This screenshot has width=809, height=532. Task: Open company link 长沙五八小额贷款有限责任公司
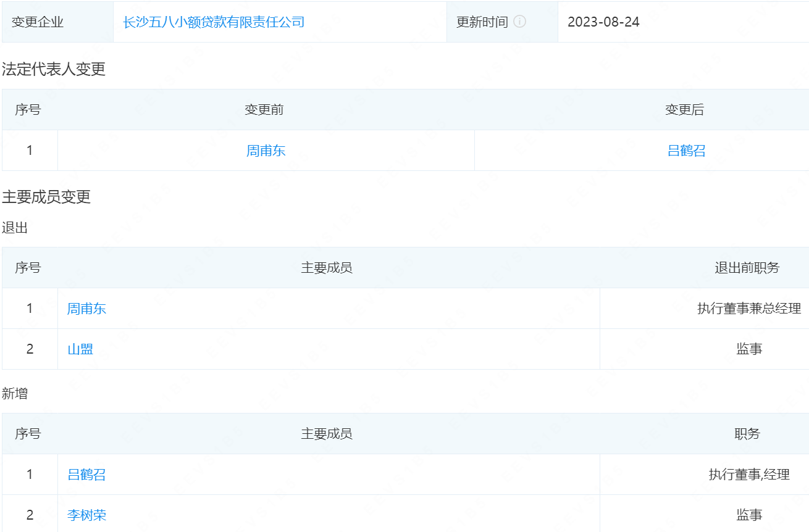[x=214, y=22]
